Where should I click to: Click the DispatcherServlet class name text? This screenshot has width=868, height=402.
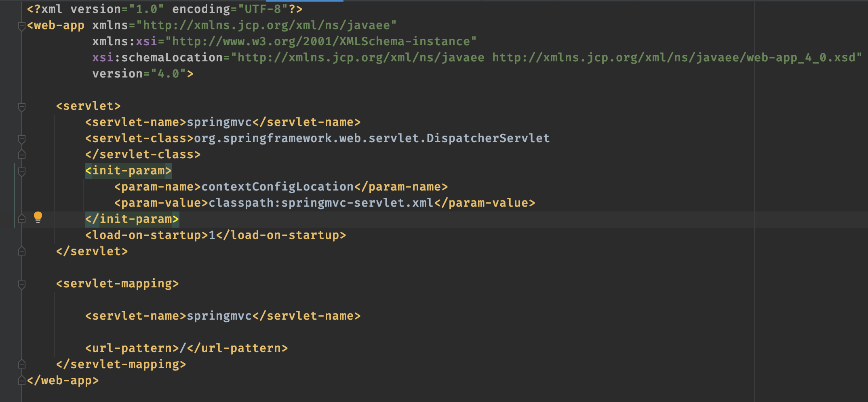click(x=488, y=138)
